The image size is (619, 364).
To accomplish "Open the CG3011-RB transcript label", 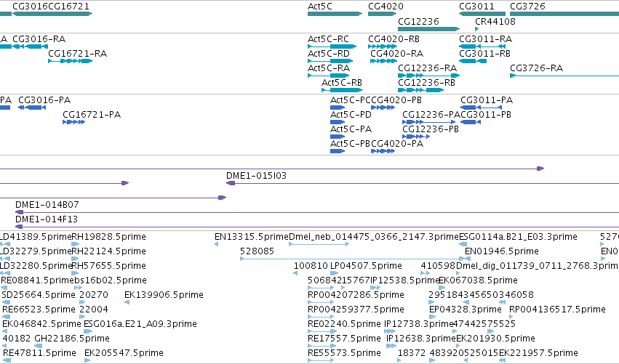I will click(x=484, y=54).
